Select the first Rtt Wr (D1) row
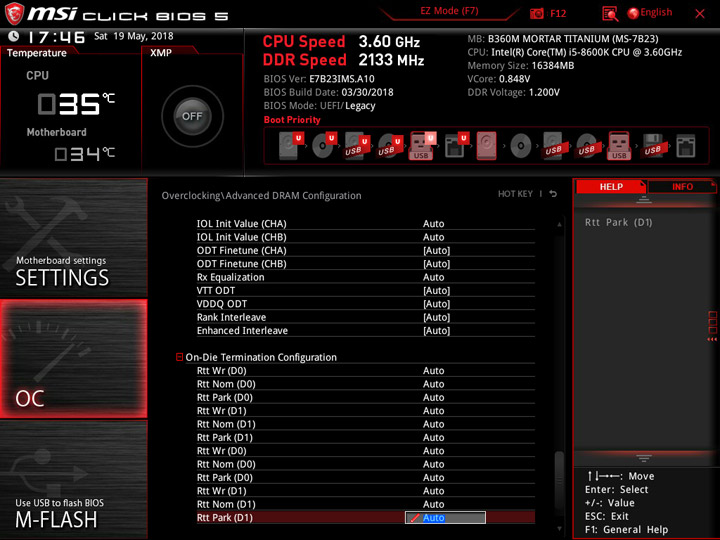Viewport: 720px width, 540px height. click(366, 411)
